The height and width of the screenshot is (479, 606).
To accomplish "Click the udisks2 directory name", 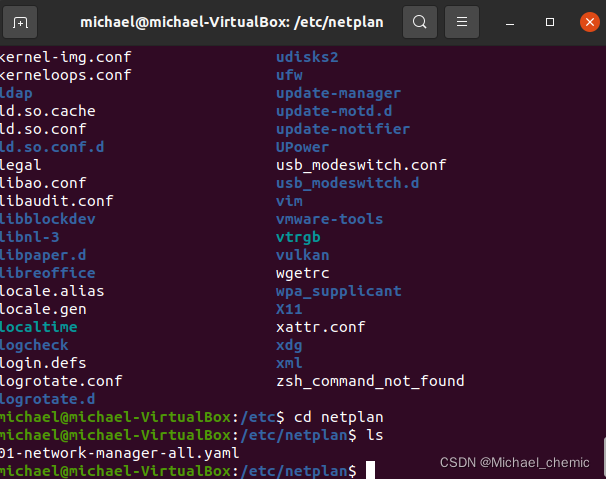I will point(307,57).
